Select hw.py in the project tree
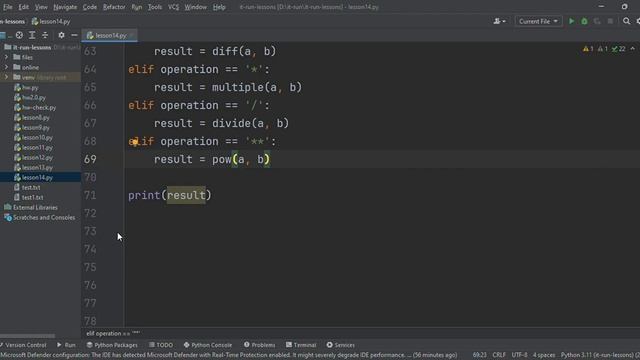 (x=27, y=87)
